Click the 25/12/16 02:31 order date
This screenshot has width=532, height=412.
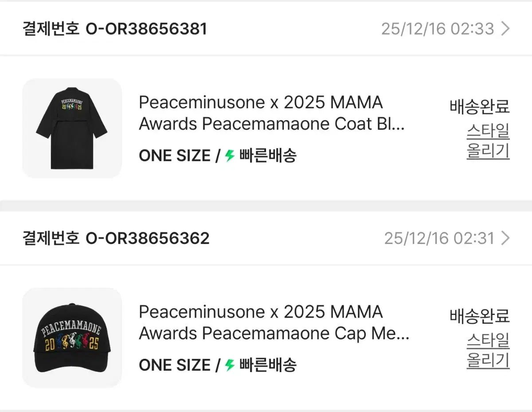[x=439, y=239]
